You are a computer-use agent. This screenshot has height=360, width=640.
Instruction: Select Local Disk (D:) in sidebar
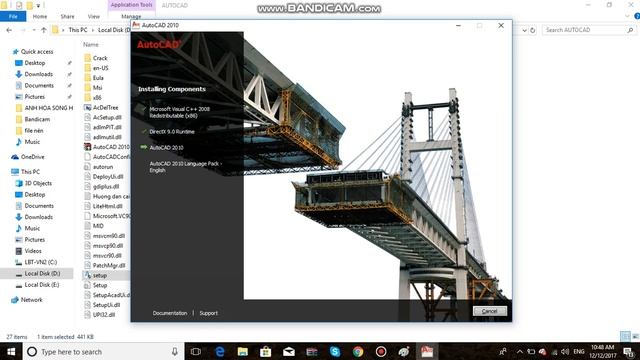click(x=42, y=273)
